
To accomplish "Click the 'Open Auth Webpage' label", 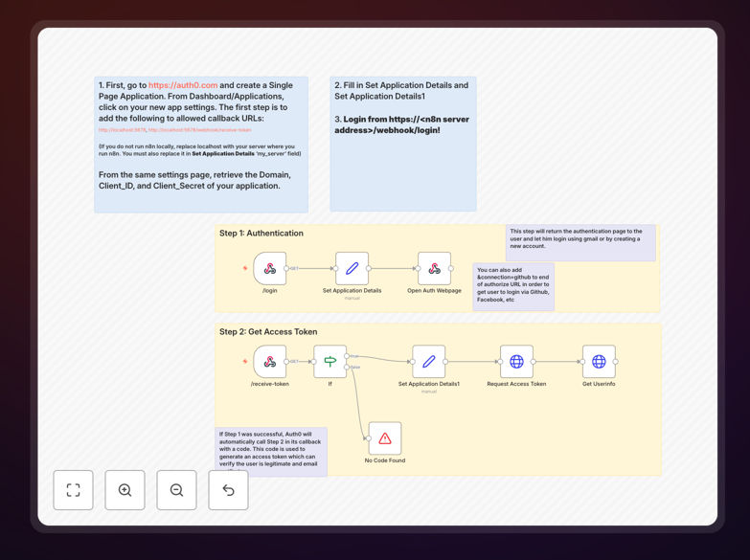I will (x=434, y=291).
